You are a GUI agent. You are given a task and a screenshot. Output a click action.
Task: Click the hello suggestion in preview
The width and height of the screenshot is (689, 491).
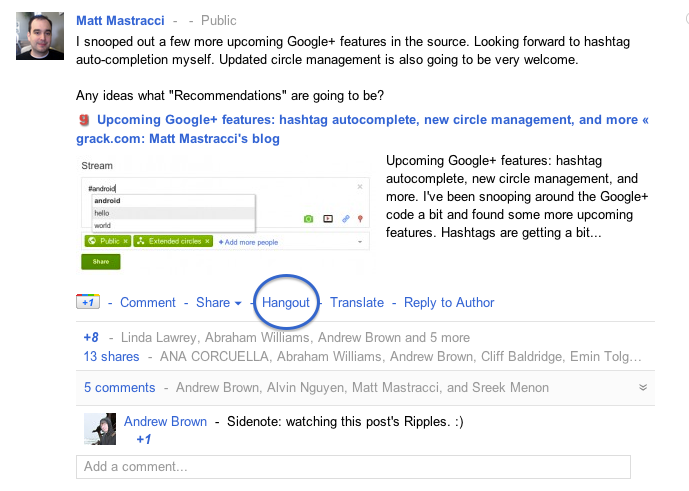pos(174,213)
